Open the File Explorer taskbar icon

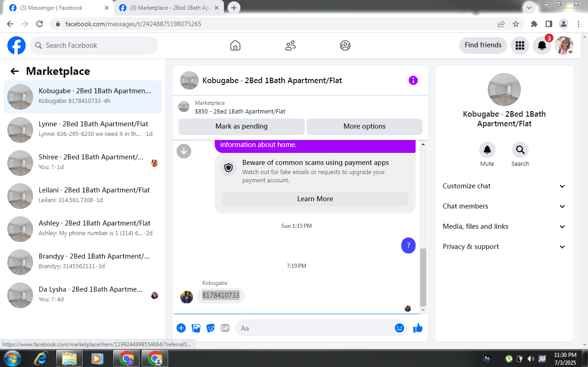pyautogui.click(x=69, y=359)
